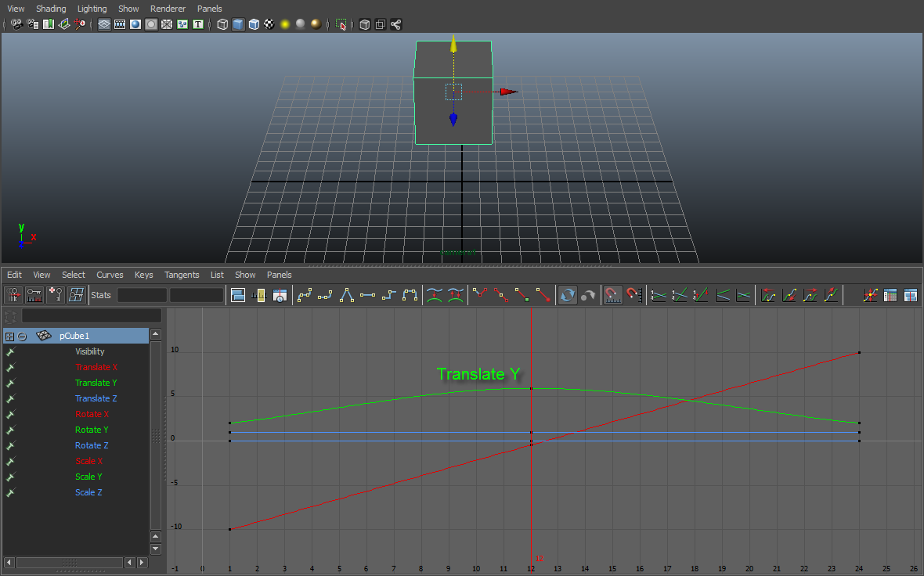
Task: Apply flat tangents to the curve
Action: [367, 295]
